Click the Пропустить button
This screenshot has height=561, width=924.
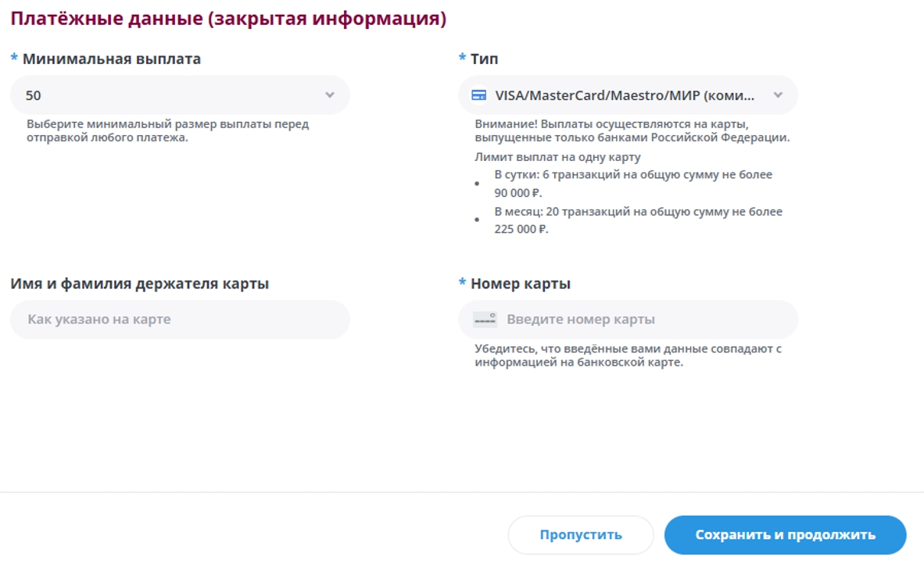[x=581, y=534]
